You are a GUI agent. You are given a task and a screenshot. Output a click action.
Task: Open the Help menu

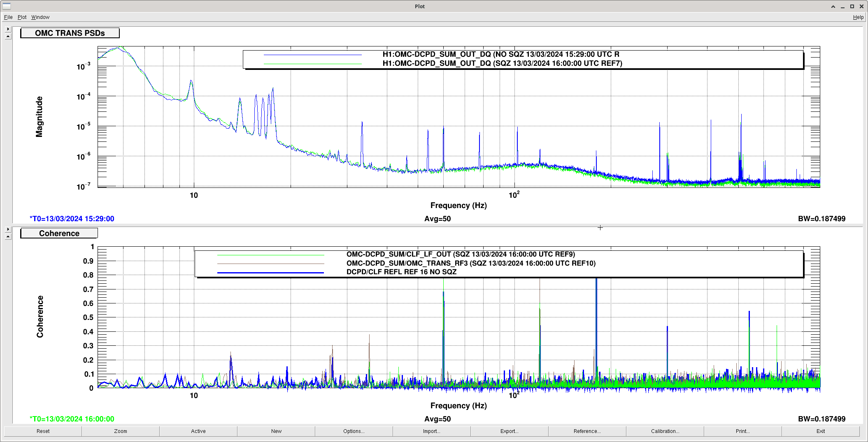[x=858, y=17]
